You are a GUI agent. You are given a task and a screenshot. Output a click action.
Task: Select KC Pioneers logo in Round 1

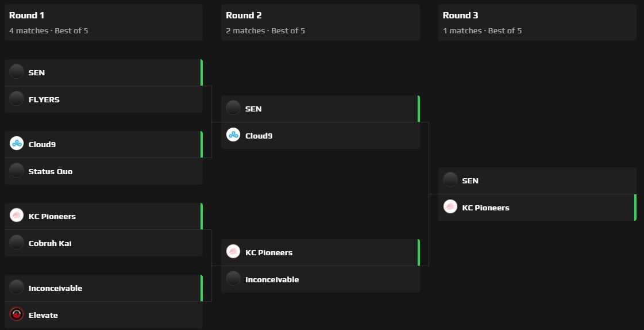coord(17,216)
